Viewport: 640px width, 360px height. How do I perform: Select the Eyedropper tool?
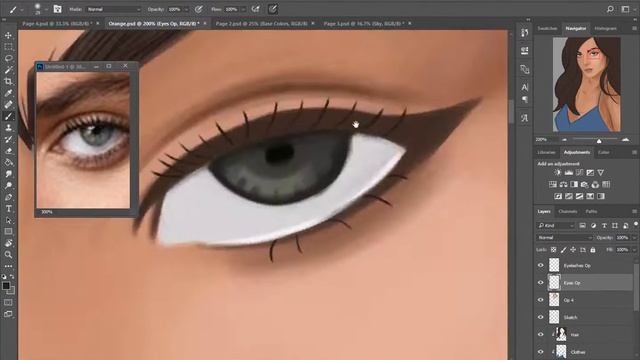(x=8, y=93)
